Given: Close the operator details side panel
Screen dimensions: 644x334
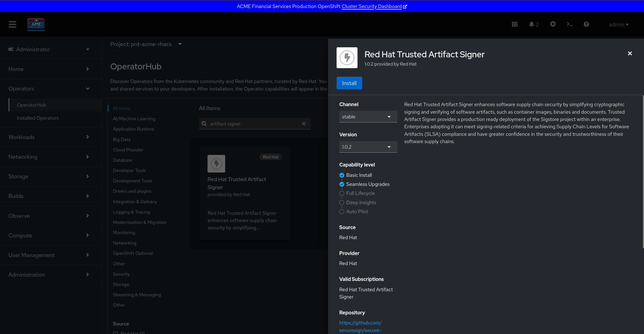Looking at the screenshot, I should (x=630, y=53).
